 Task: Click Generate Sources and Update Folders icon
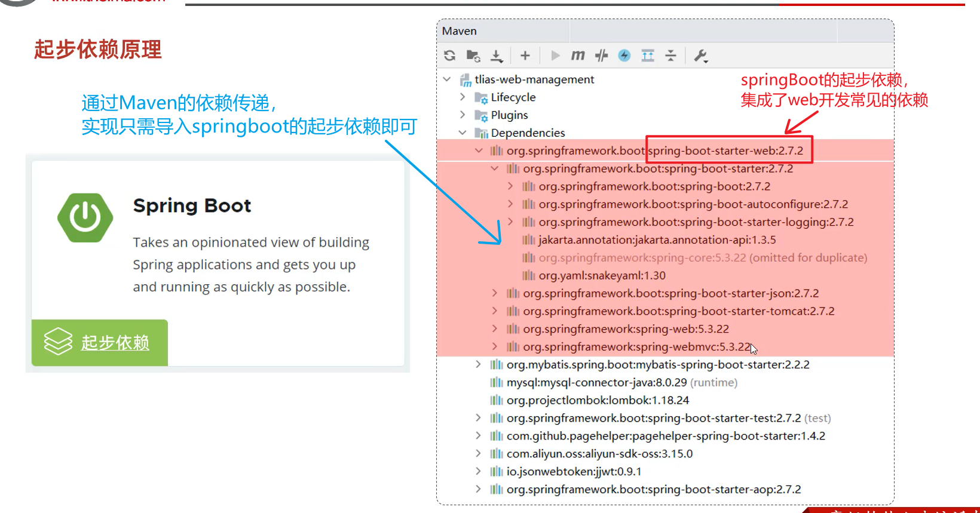pyautogui.click(x=473, y=56)
